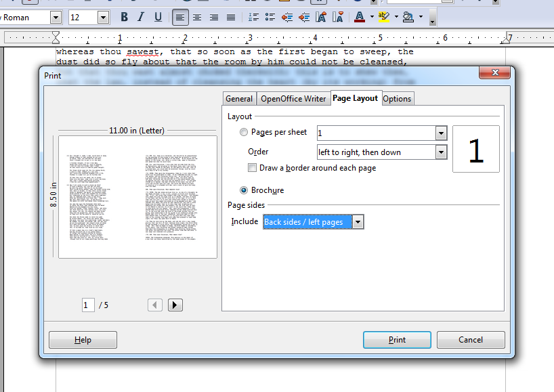Align text right in toolbar
Screen dimensions: 554x392
(x=214, y=17)
